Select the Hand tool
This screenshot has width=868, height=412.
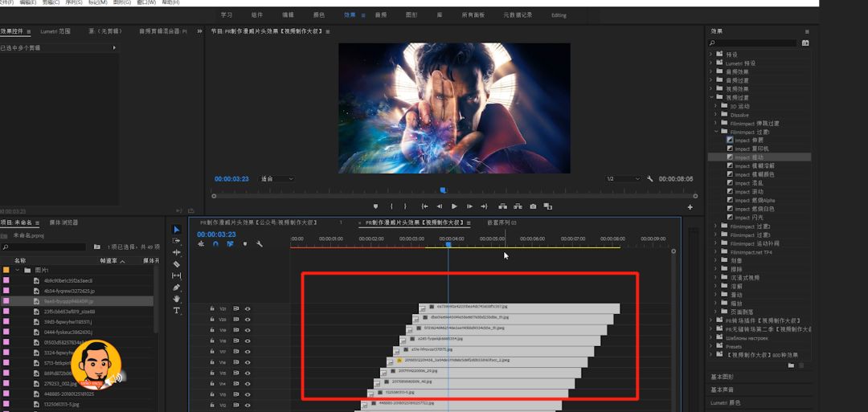pos(177,299)
